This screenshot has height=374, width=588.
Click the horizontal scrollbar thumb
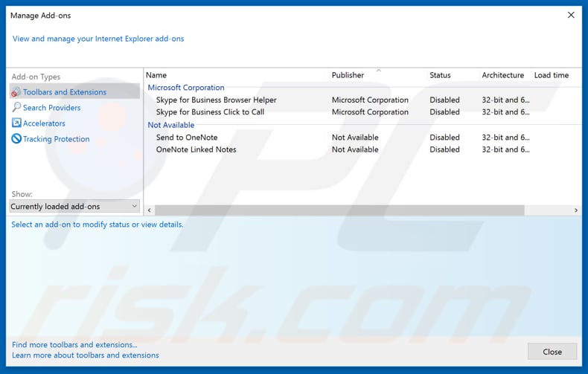pos(339,210)
